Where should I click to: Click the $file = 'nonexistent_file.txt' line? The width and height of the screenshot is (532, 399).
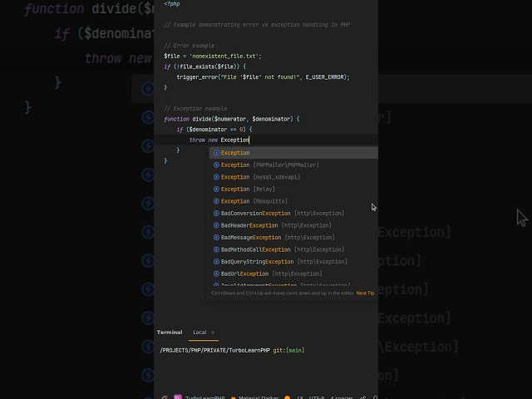click(x=213, y=57)
